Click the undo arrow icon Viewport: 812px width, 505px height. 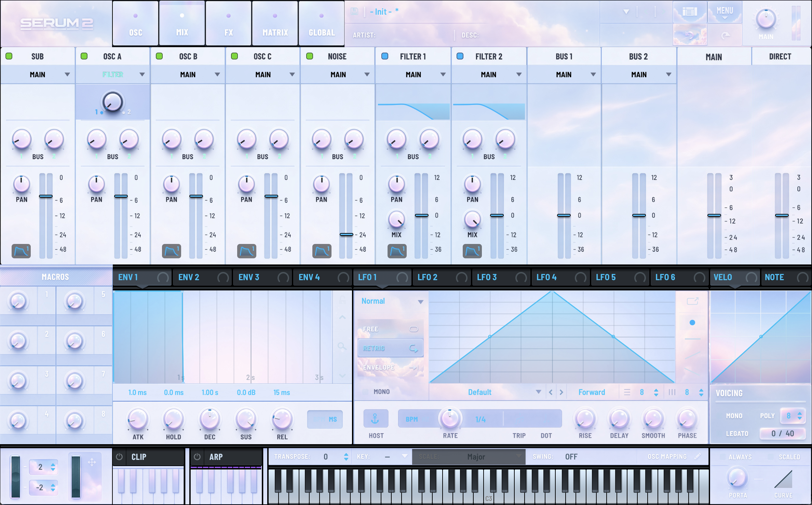click(x=690, y=35)
